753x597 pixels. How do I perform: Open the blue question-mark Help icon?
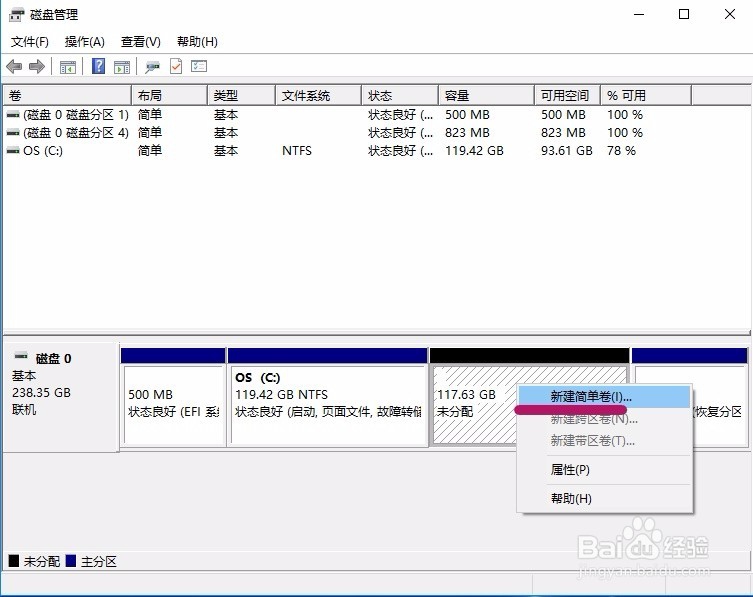click(98, 66)
